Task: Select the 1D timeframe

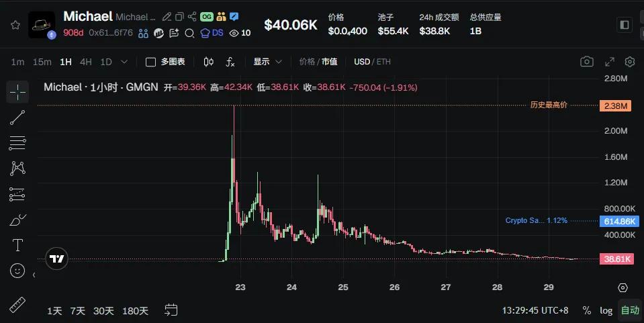Action: [106, 62]
